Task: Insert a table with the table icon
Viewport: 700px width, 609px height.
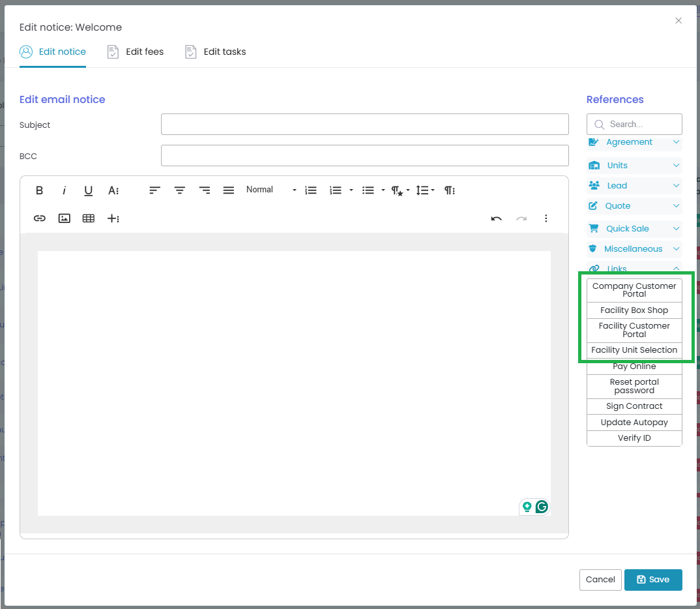Action: click(x=89, y=218)
